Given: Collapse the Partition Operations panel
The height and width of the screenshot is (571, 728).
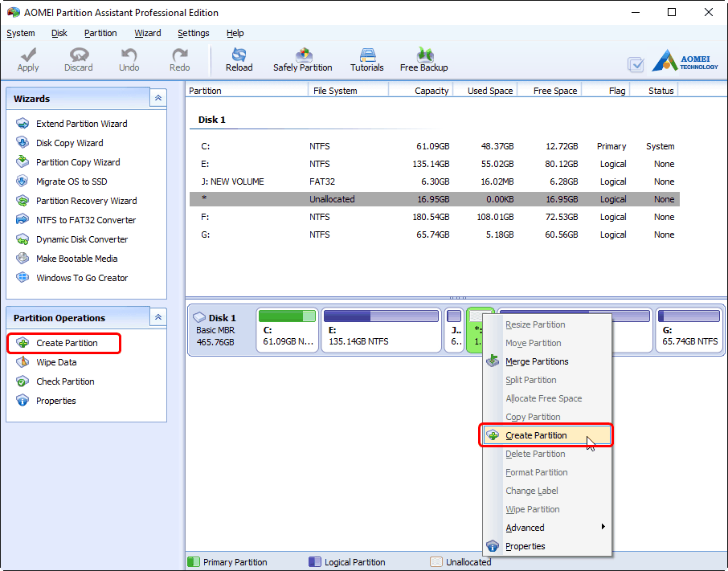Looking at the screenshot, I should (158, 317).
